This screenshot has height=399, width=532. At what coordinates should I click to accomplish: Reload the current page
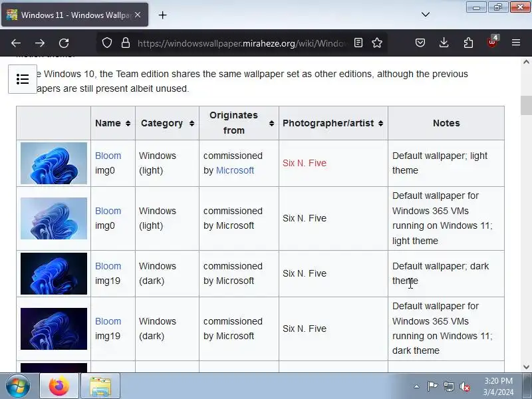[64, 43]
